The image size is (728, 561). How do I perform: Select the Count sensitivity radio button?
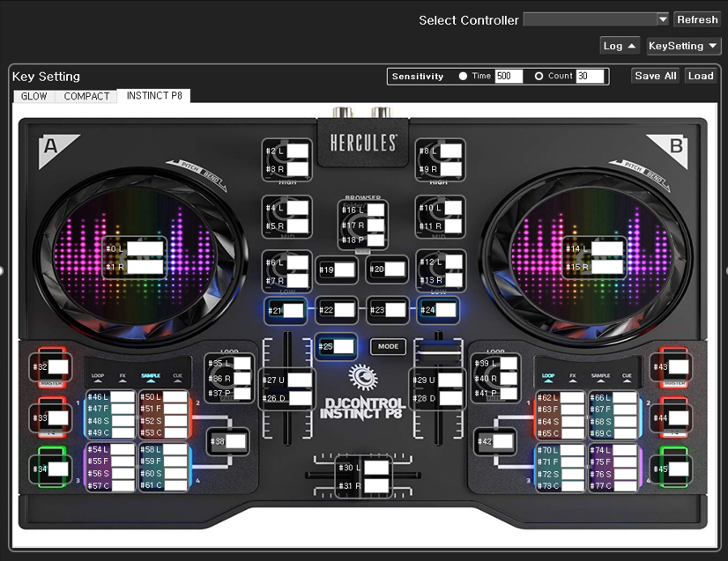(539, 77)
